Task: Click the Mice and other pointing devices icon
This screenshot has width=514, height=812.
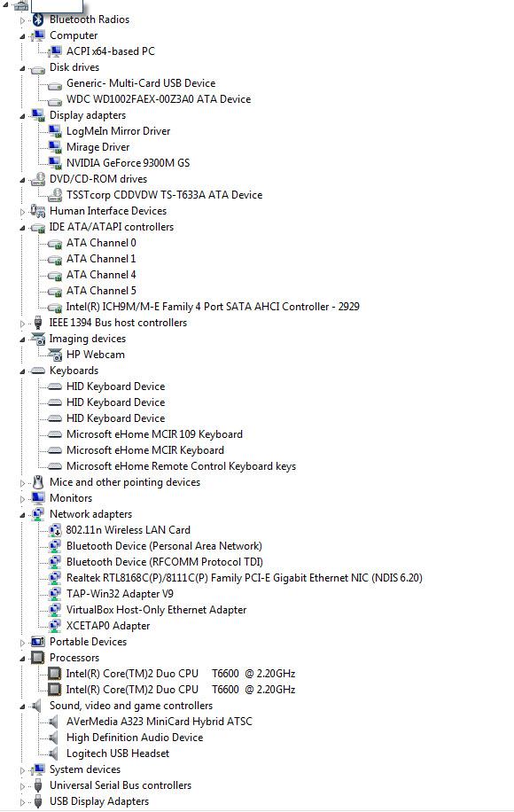Action: (x=38, y=482)
